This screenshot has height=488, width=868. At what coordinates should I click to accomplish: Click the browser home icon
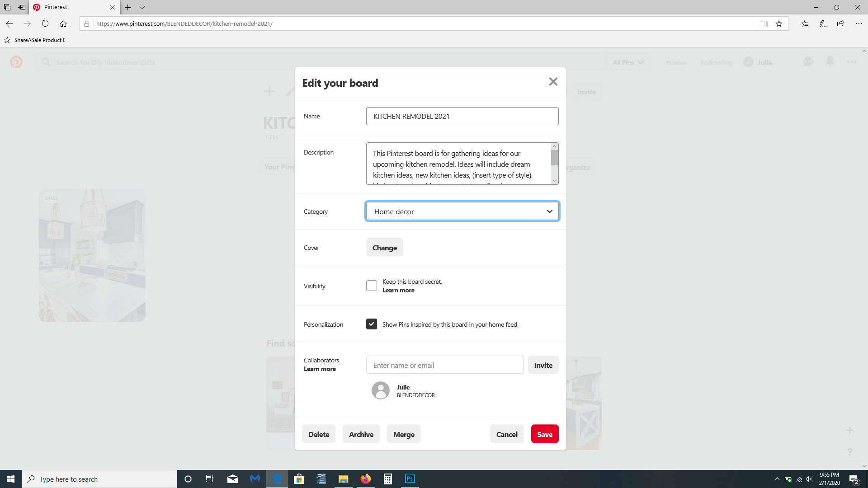[63, 24]
